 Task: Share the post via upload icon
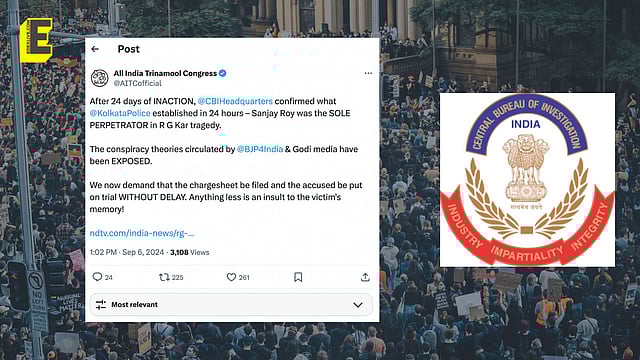pos(365,277)
